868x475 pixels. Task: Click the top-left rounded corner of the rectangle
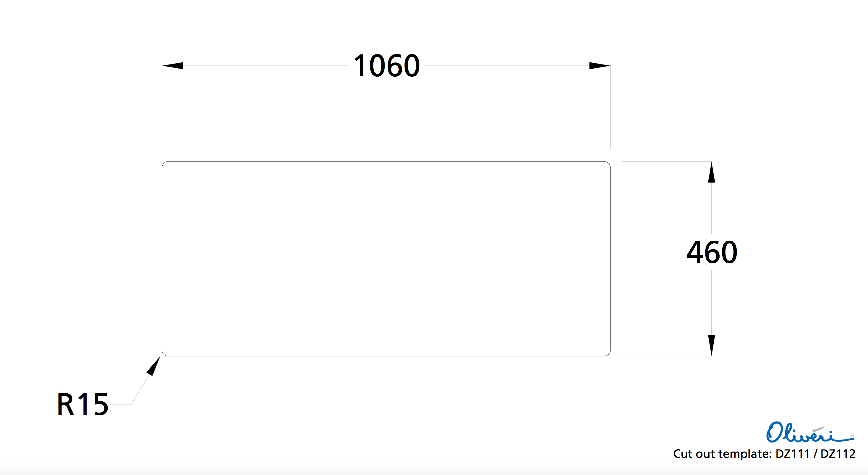[164, 164]
